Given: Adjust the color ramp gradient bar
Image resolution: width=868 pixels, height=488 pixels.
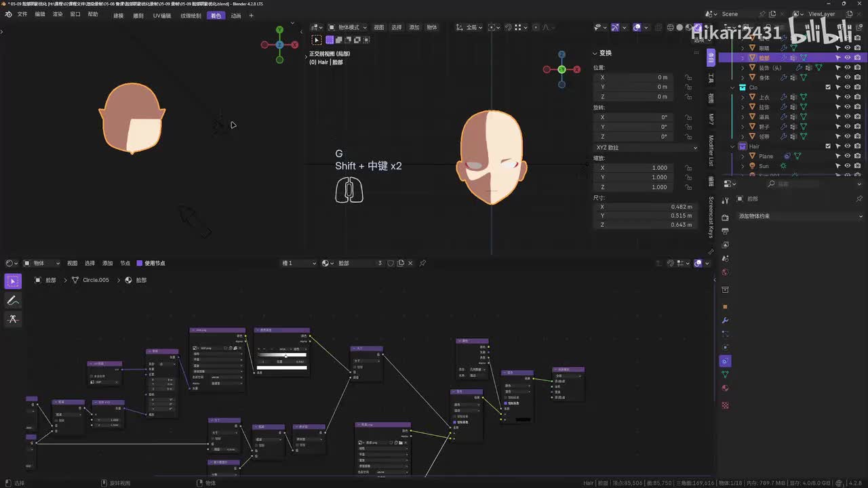Looking at the screenshot, I should (x=281, y=354).
